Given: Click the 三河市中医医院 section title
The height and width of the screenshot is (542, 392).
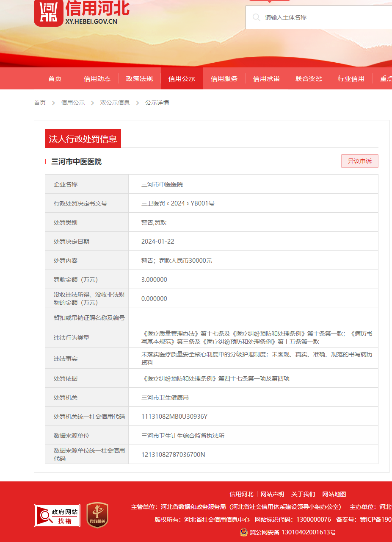Looking at the screenshot, I should pos(76,161).
